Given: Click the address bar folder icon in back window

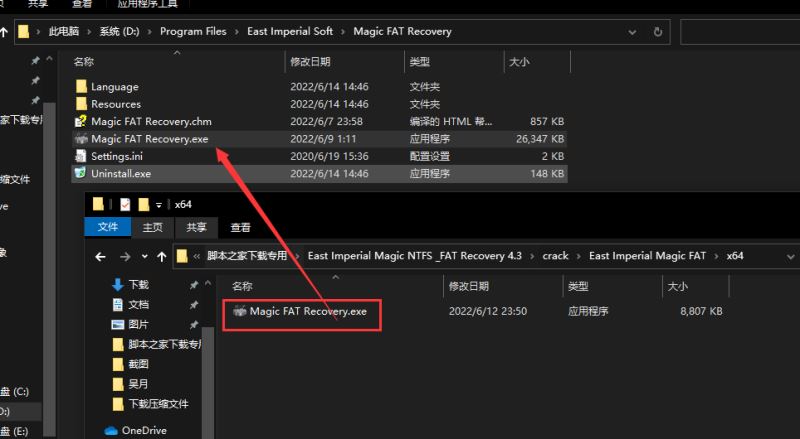Looking at the screenshot, I should coord(23,32).
